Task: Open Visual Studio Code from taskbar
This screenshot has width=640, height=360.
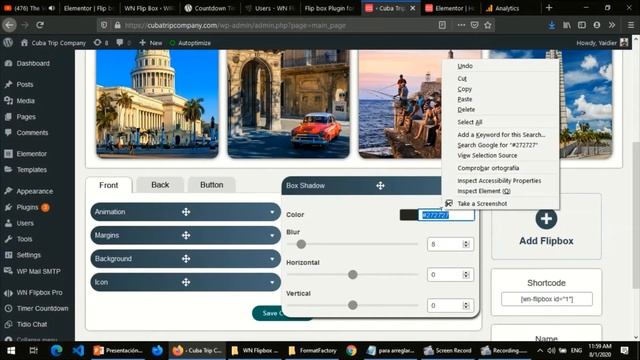Action: (78, 351)
